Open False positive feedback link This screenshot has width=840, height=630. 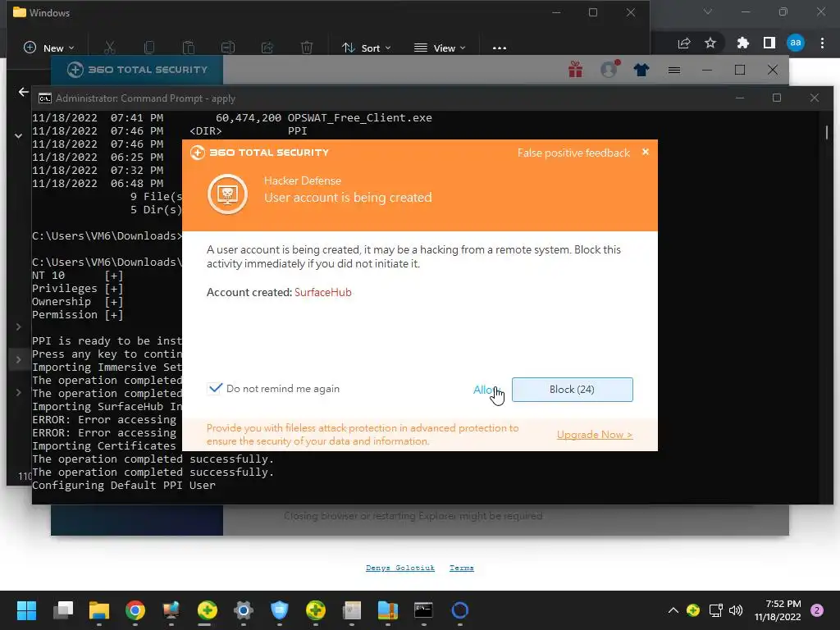(x=573, y=153)
